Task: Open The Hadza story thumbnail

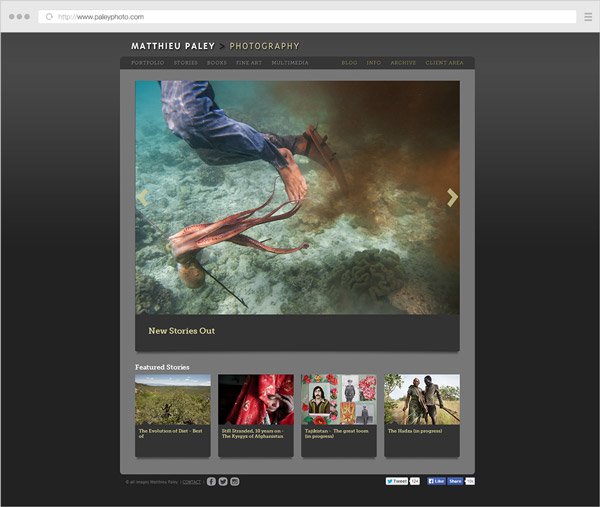Action: (x=422, y=400)
